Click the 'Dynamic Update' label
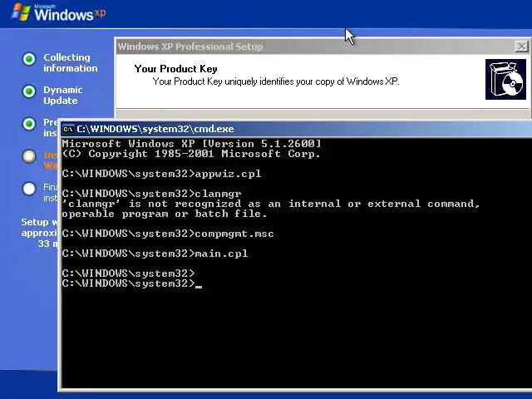 63,96
